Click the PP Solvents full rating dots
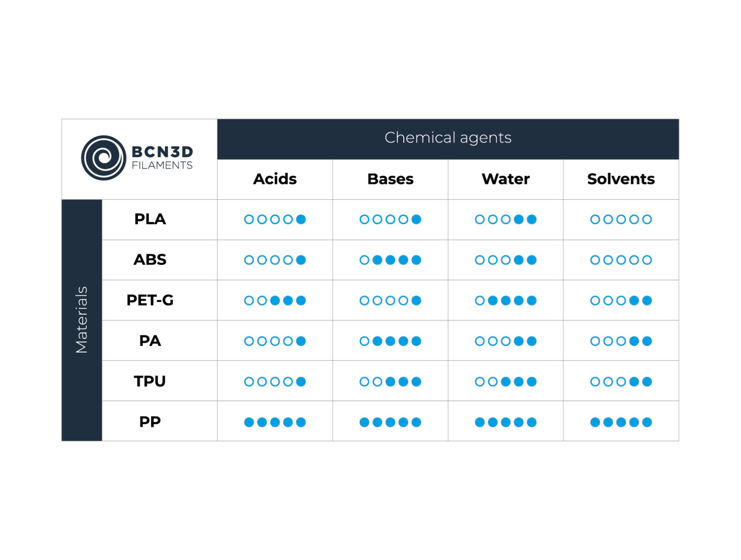 pyautogui.click(x=621, y=422)
